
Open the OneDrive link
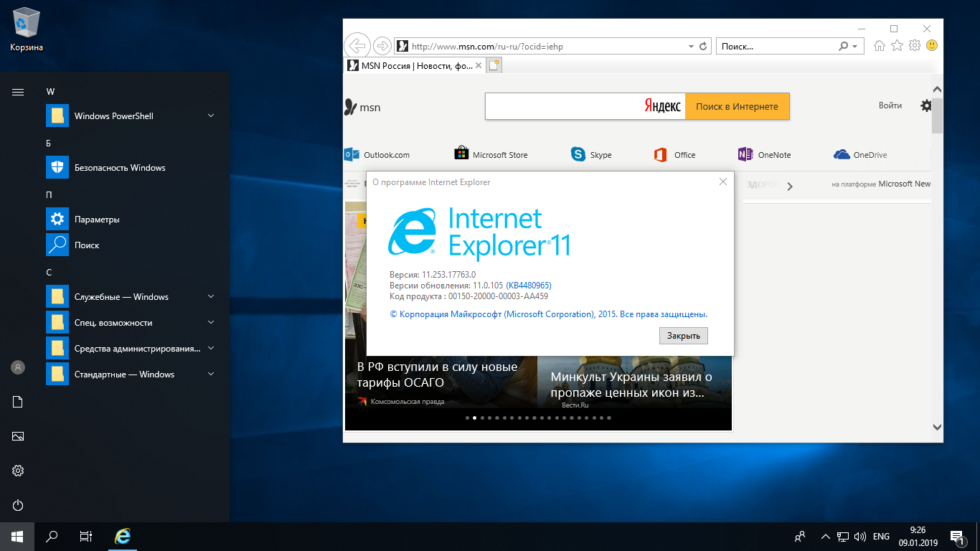(x=860, y=154)
